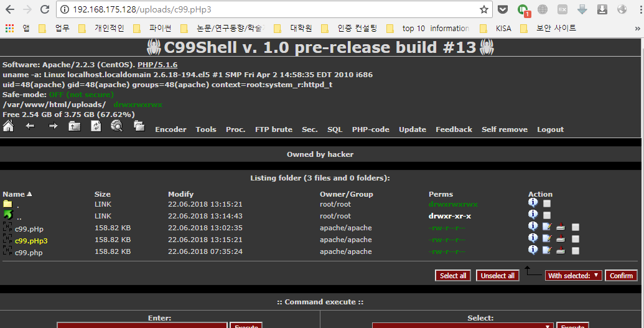Viewport: 644px width, 328px height.
Task: Sort the listing by the Modify column
Action: (x=180, y=194)
